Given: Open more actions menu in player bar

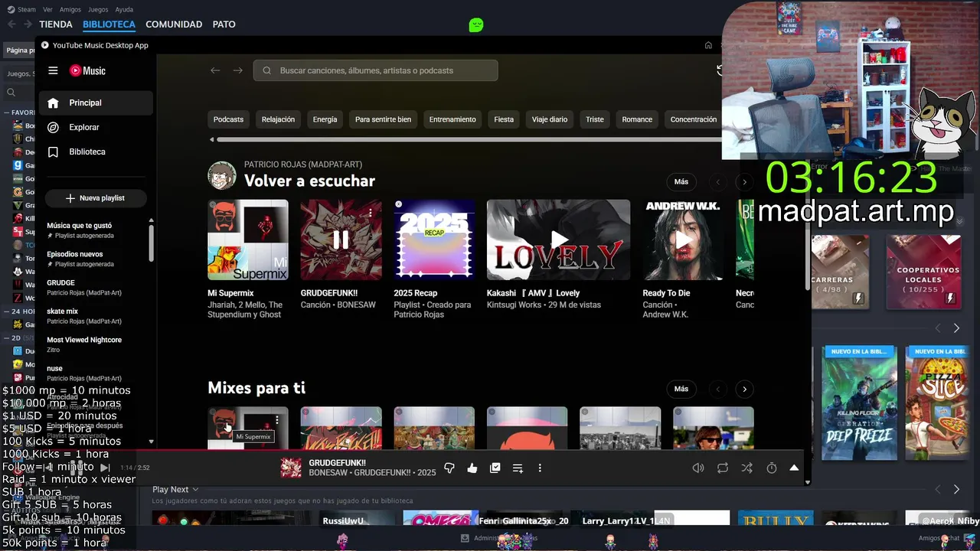Looking at the screenshot, I should [540, 468].
